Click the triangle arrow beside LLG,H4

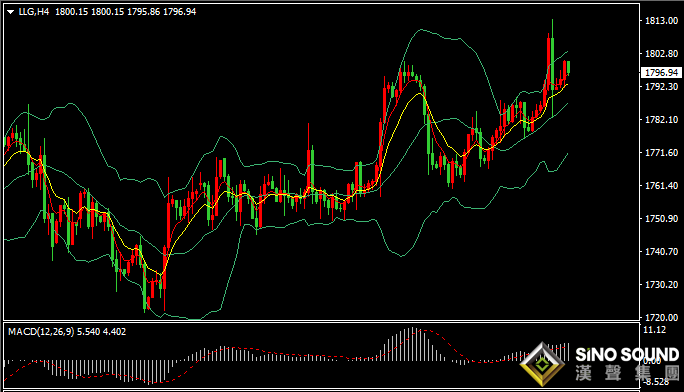pyautogui.click(x=10, y=12)
